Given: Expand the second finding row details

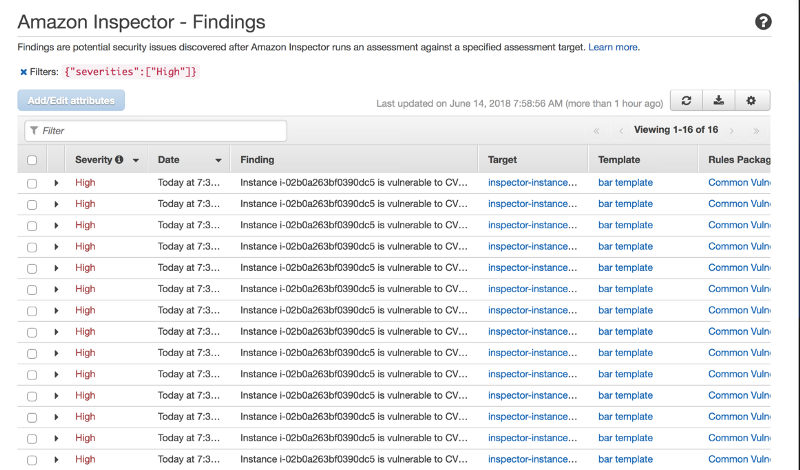Looking at the screenshot, I should coord(56,204).
